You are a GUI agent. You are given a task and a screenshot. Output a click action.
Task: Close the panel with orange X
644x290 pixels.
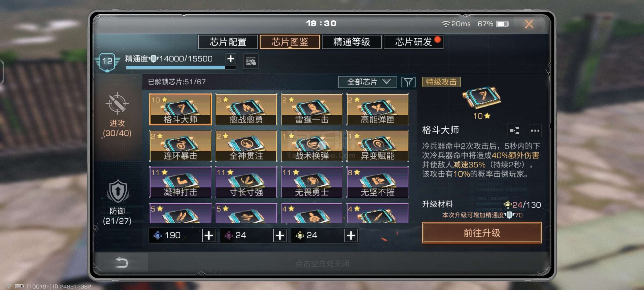529,24
